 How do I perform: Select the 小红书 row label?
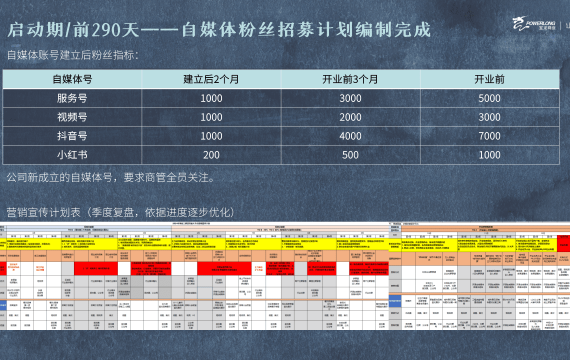[72, 155]
